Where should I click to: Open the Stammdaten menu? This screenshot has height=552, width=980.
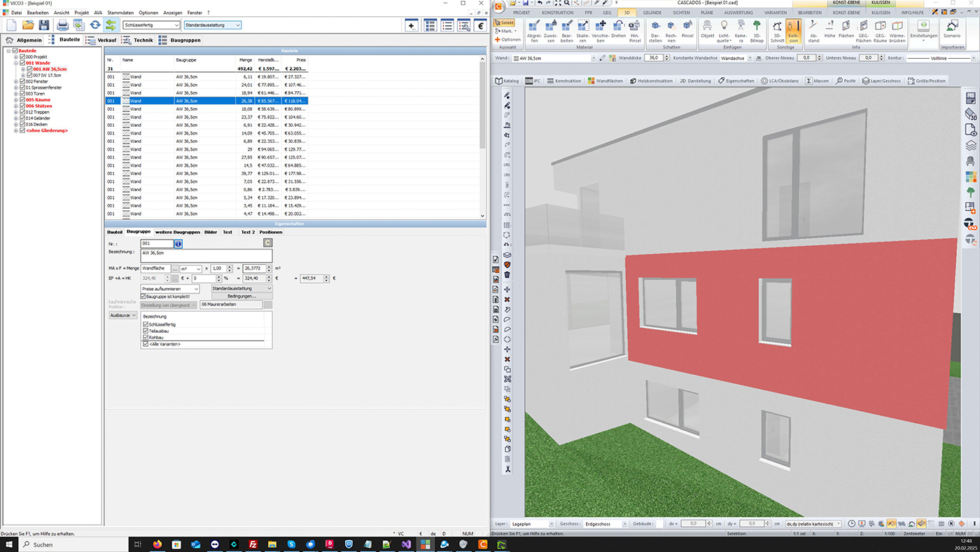[120, 13]
